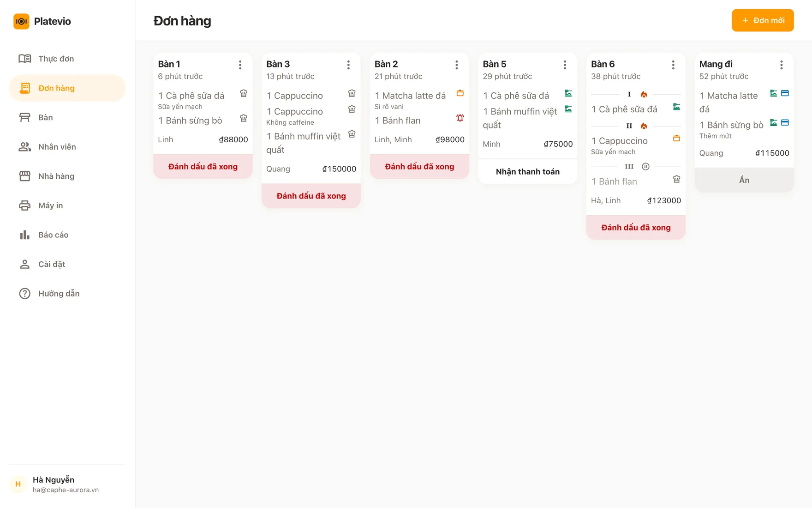Mark Bàn 6 order as done
Viewport: 812px width, 508px height.
[x=636, y=228]
